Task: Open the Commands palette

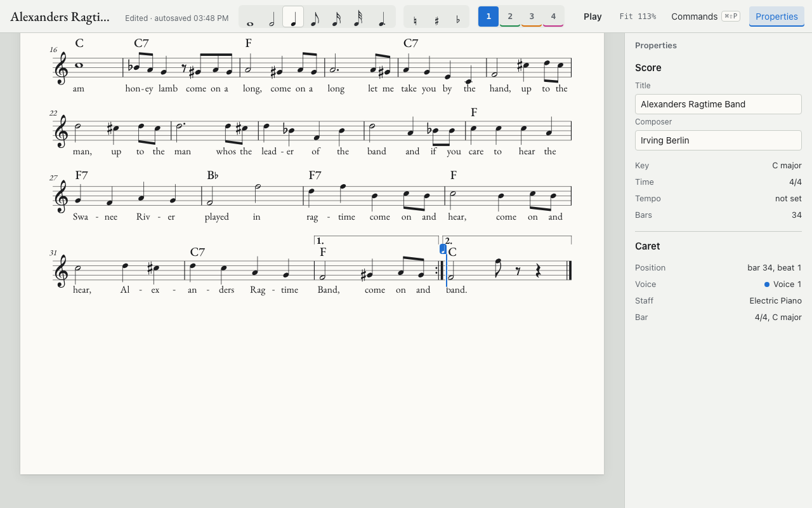Action: (705, 17)
